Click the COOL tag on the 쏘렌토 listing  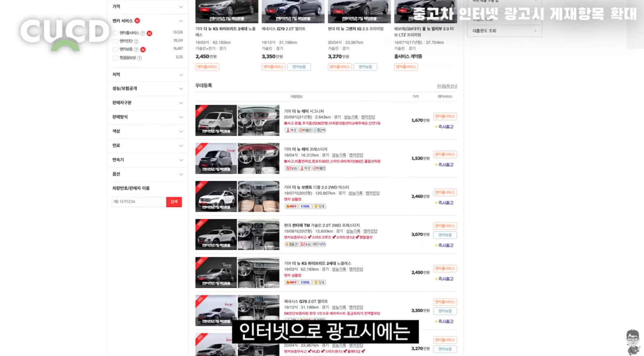[x=305, y=206]
